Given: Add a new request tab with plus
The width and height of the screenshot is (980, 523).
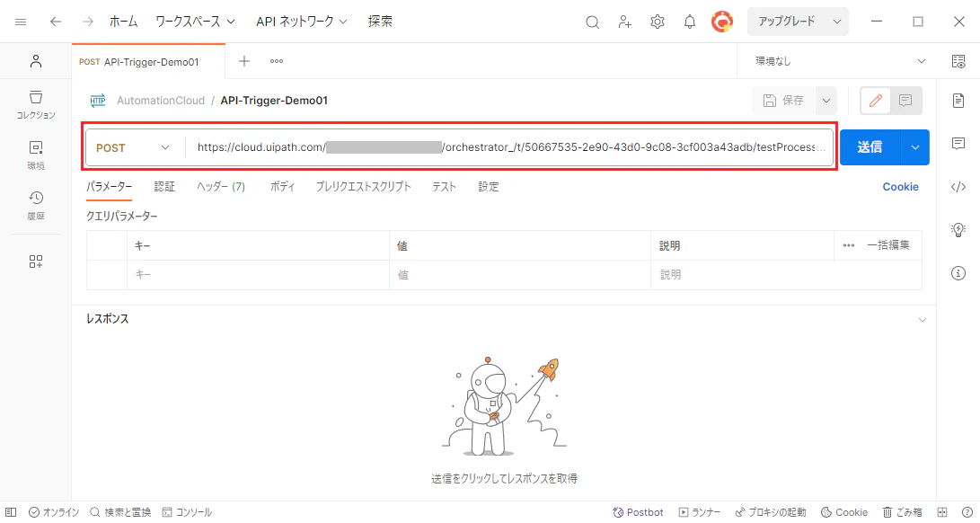Looking at the screenshot, I should tap(244, 61).
